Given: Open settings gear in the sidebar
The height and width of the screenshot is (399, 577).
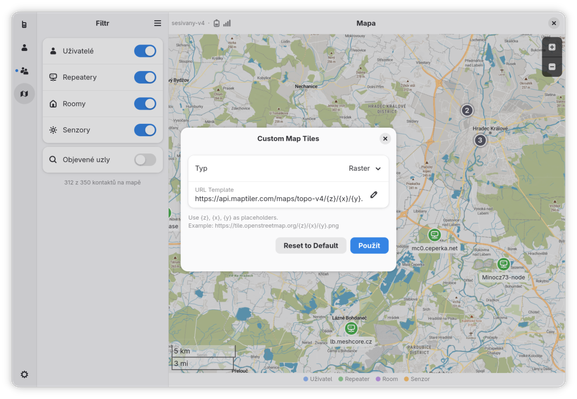Looking at the screenshot, I should click(24, 374).
